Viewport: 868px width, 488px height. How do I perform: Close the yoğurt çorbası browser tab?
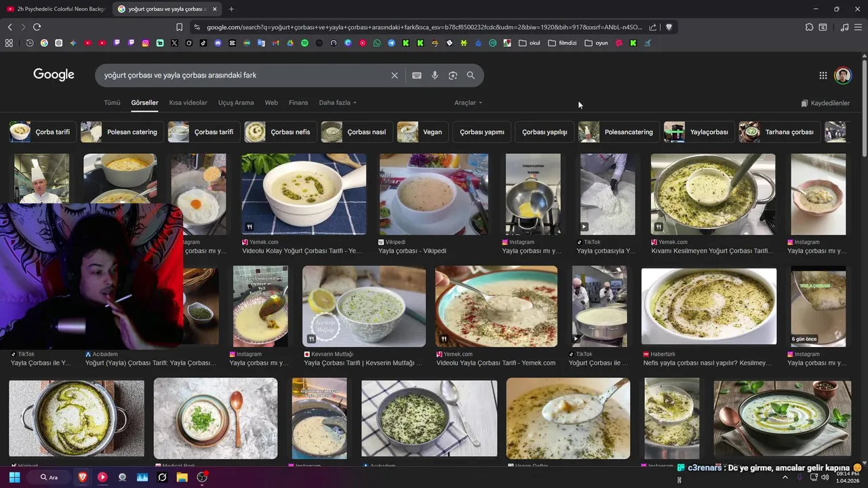(x=215, y=9)
